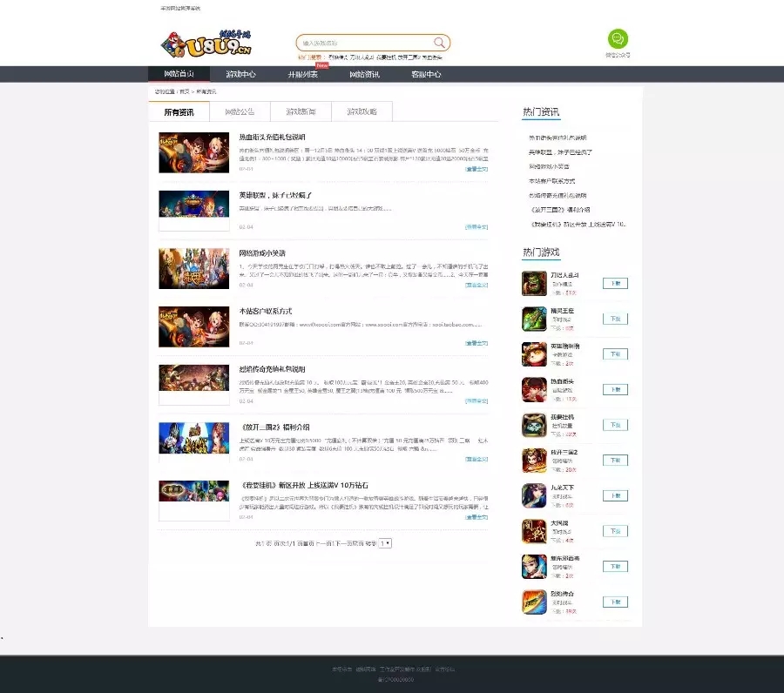The width and height of the screenshot is (784, 693).
Task: Open the 刀塔大乱斗 game icon
Action: click(x=534, y=283)
